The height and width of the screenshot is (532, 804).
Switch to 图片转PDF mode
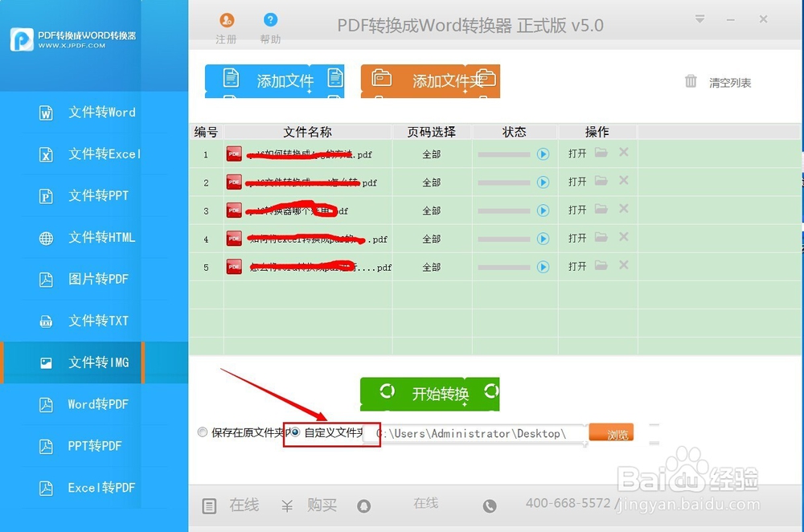coord(94,279)
